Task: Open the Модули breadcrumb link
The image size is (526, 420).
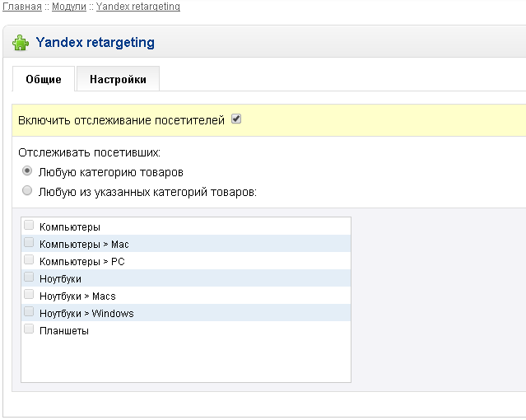Action: 67,7
